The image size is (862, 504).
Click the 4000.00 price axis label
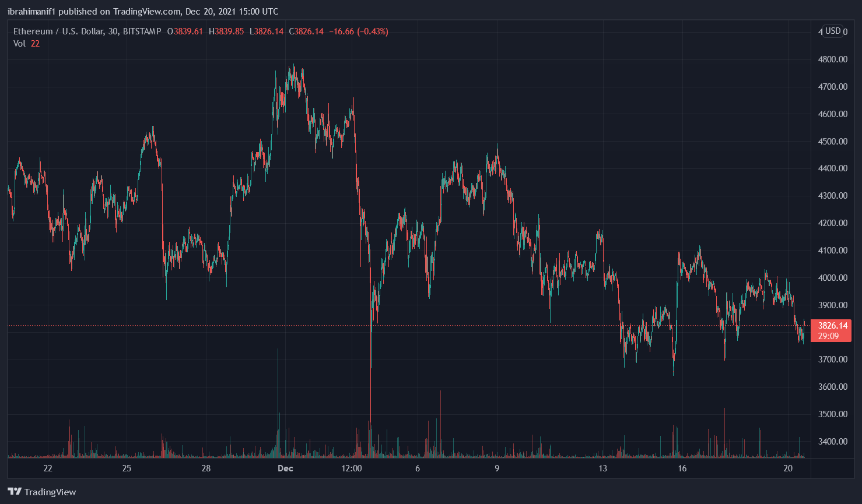pos(833,278)
